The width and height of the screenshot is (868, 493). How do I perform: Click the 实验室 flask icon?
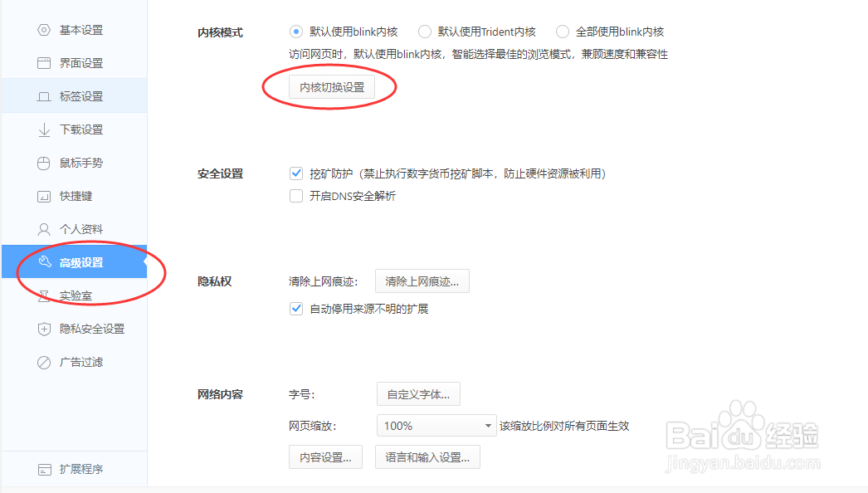pos(44,295)
